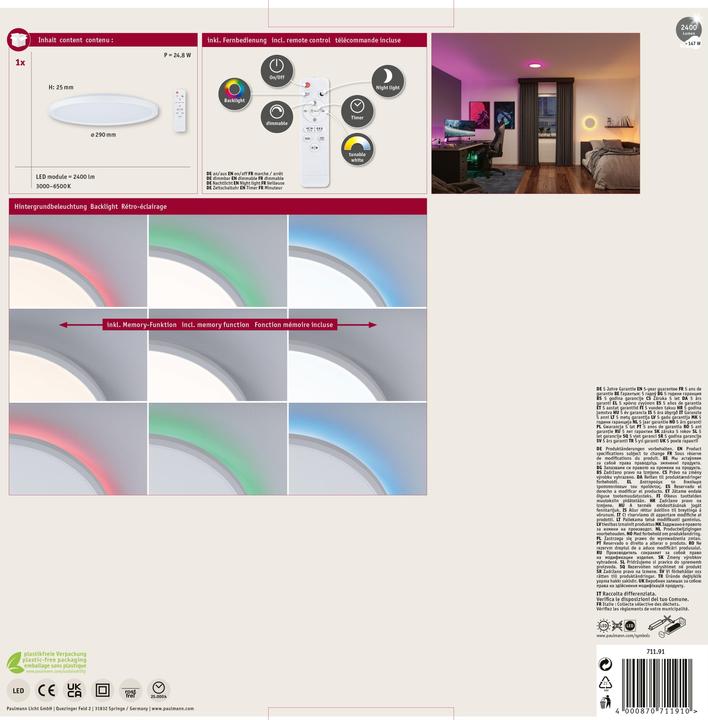Click the '5 Jahre Garantie' guarantee paragraph
Image resolution: width=708 pixels, height=720 pixels.
click(x=649, y=415)
